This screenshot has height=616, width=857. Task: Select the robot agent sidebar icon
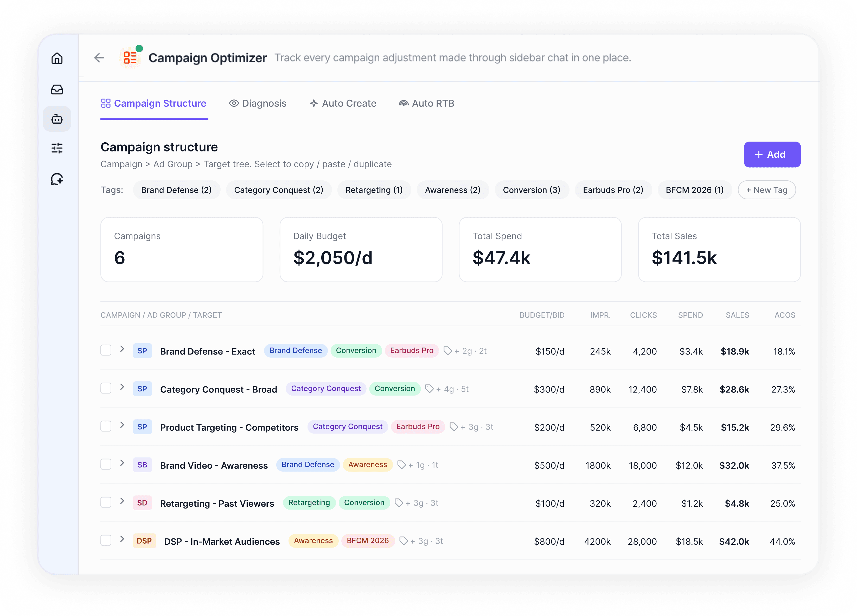coord(57,119)
